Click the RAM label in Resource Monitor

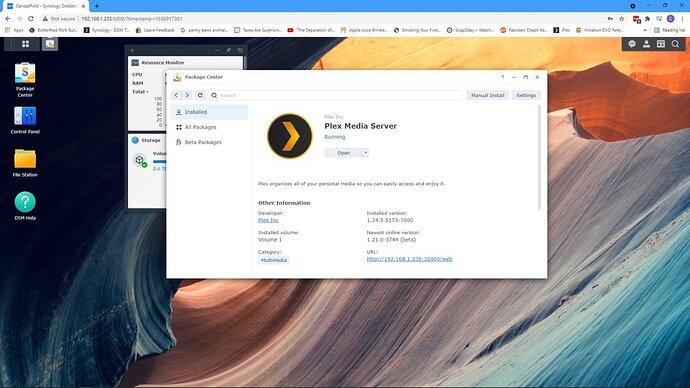pyautogui.click(x=138, y=83)
